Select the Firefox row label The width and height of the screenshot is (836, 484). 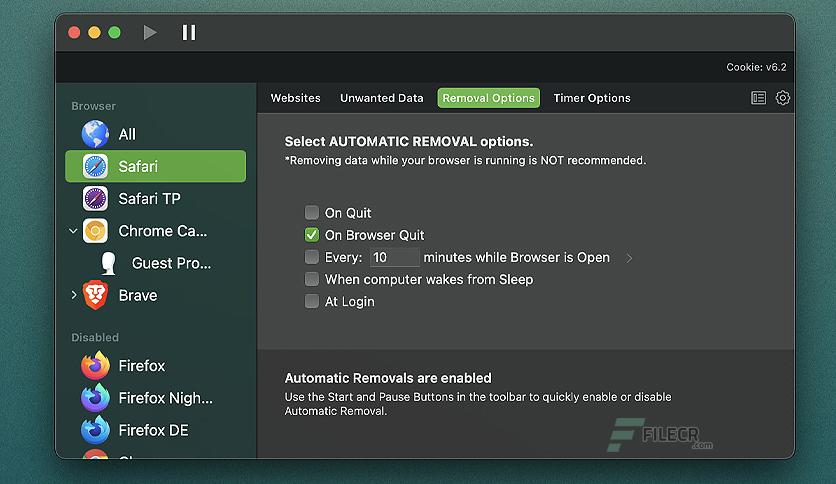(142, 366)
